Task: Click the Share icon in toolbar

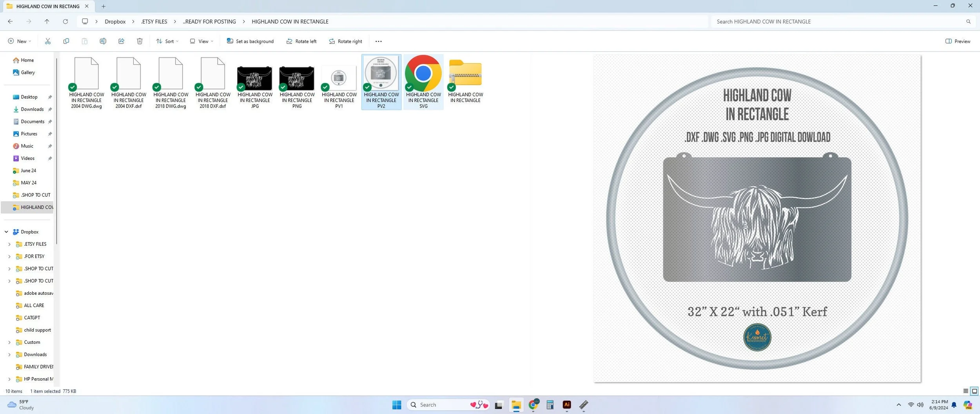Action: point(121,41)
